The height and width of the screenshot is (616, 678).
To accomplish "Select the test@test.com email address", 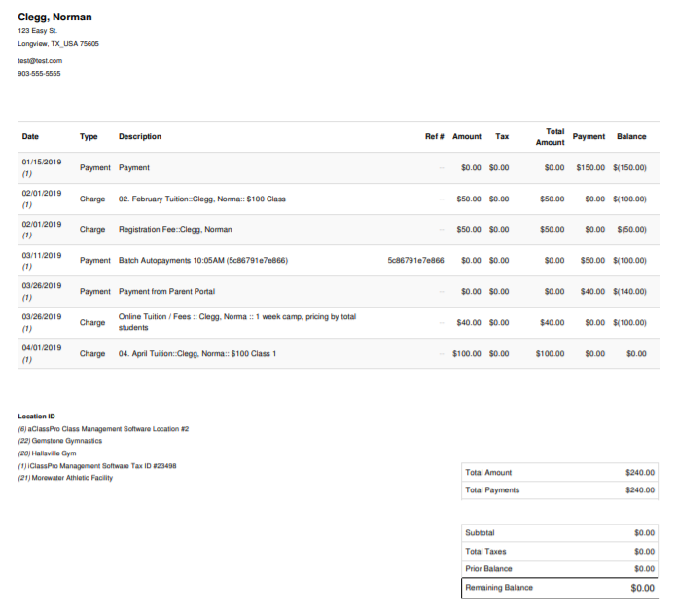I will pyautogui.click(x=40, y=61).
